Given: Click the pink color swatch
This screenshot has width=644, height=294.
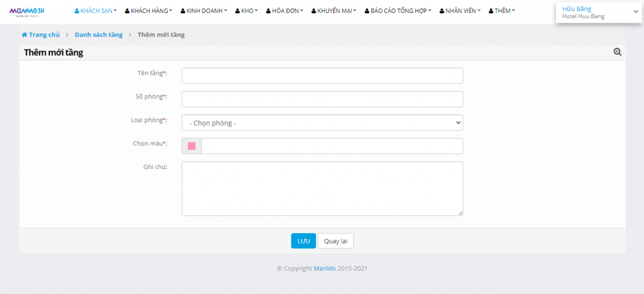Looking at the screenshot, I should 192,146.
